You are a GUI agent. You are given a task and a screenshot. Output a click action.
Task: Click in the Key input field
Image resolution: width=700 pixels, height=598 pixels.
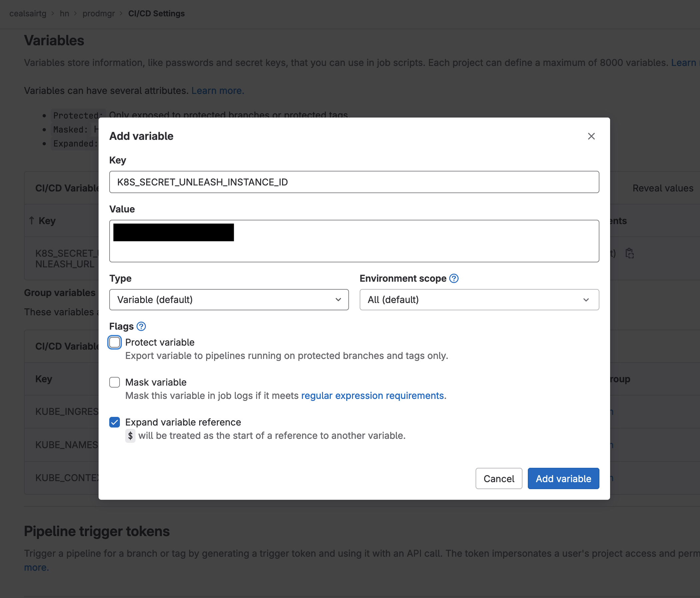(354, 182)
